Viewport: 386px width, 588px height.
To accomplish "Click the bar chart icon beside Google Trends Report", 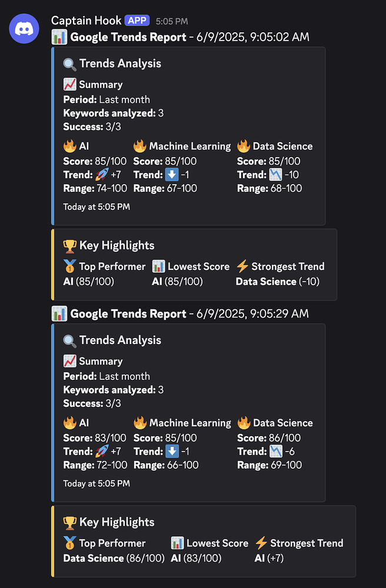I will pos(59,36).
